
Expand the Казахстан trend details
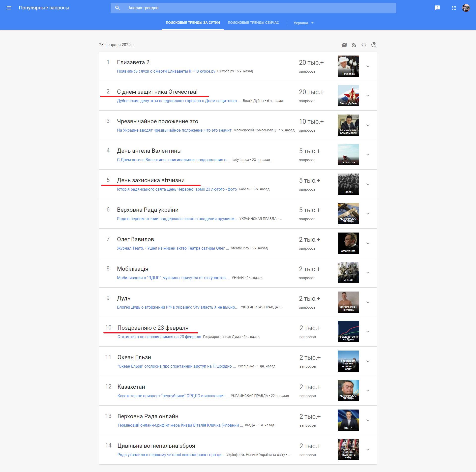368,391
